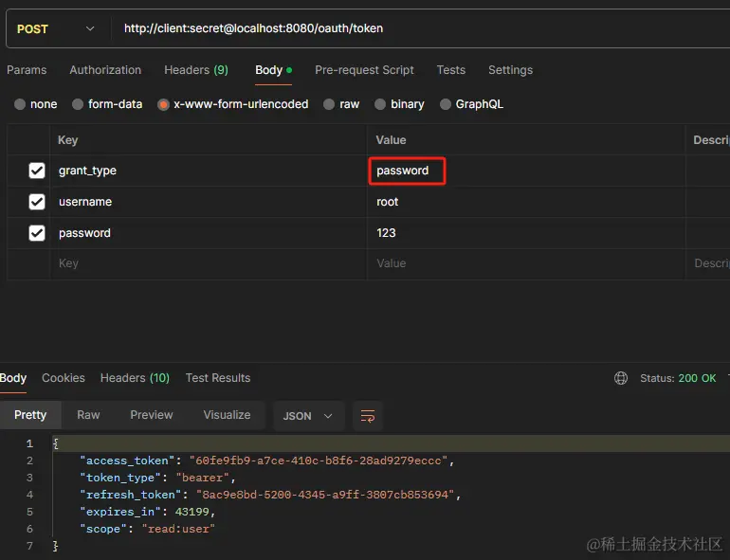Open the Settings tab
The image size is (730, 560).
point(510,70)
